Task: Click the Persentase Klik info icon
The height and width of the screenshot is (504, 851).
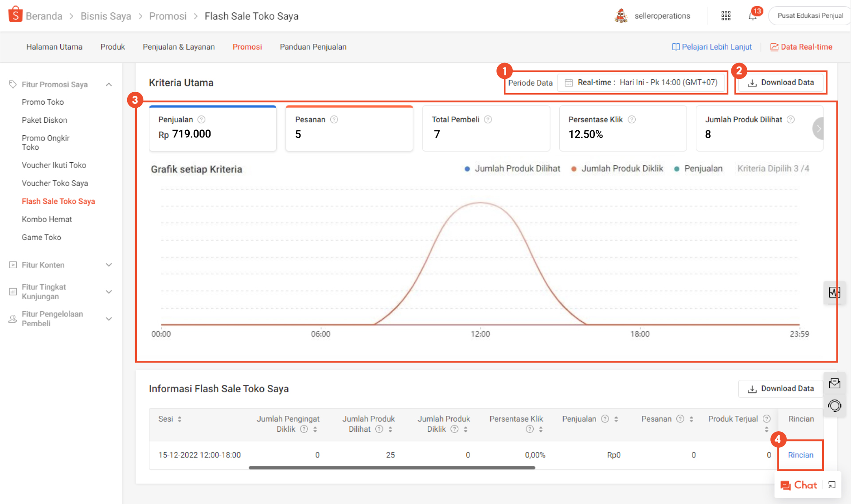Action: [632, 120]
